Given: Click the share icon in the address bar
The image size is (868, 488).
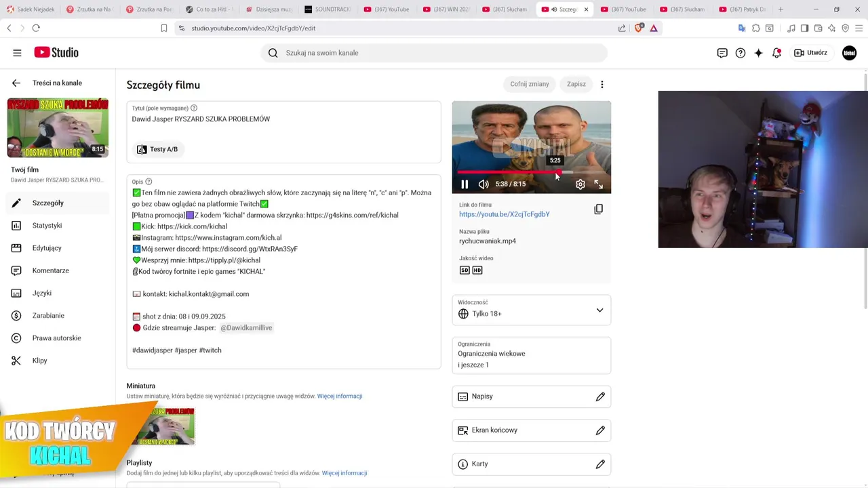Looking at the screenshot, I should coord(622,28).
